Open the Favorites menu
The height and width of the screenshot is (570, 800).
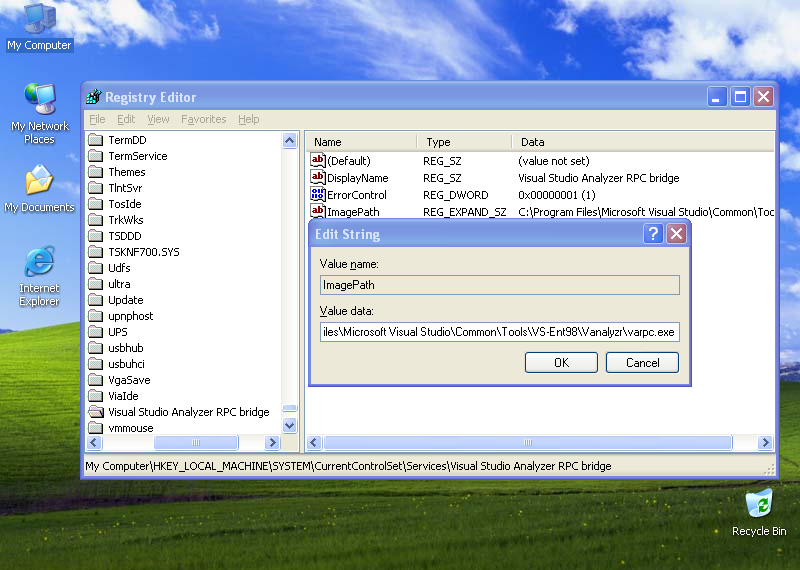204,119
